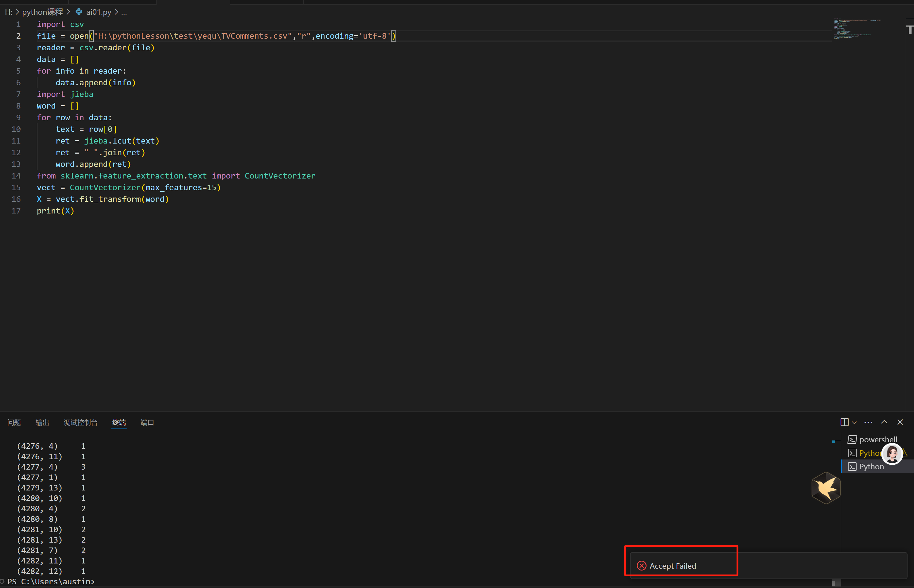The width and height of the screenshot is (914, 588).
Task: Switch to the 输出 tab
Action: point(42,422)
